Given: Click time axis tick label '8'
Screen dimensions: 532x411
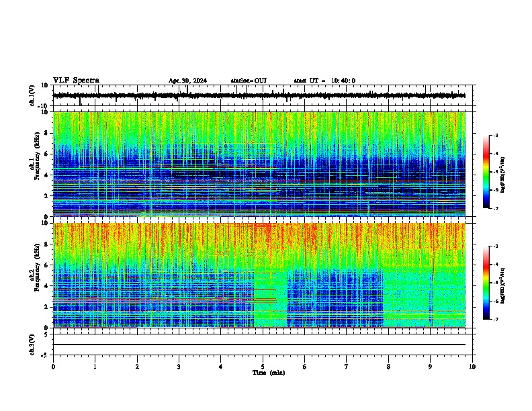Looking at the screenshot, I should click(x=388, y=367).
